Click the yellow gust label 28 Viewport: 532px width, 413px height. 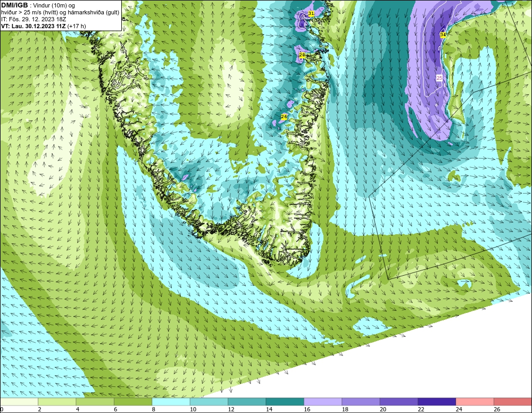[x=302, y=55]
